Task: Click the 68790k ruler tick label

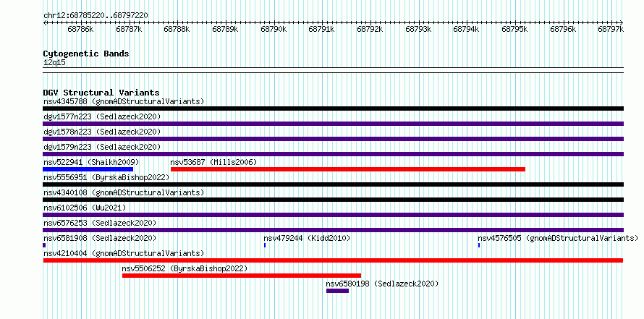Action: pyautogui.click(x=274, y=29)
